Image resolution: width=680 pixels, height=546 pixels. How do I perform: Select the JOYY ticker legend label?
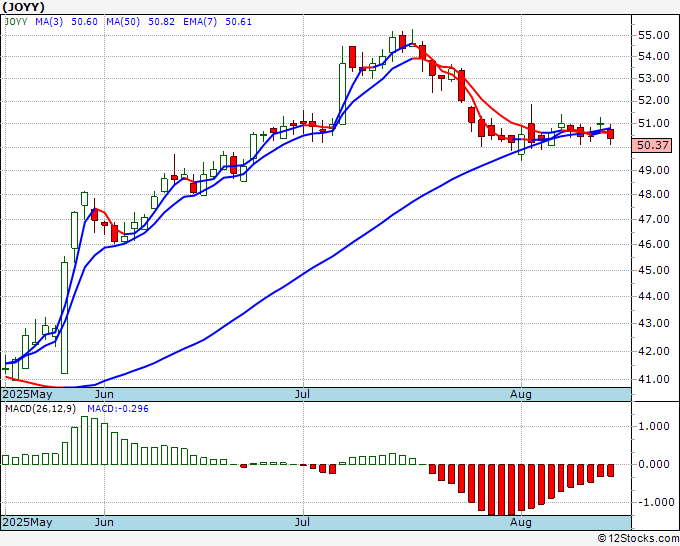tap(16, 22)
